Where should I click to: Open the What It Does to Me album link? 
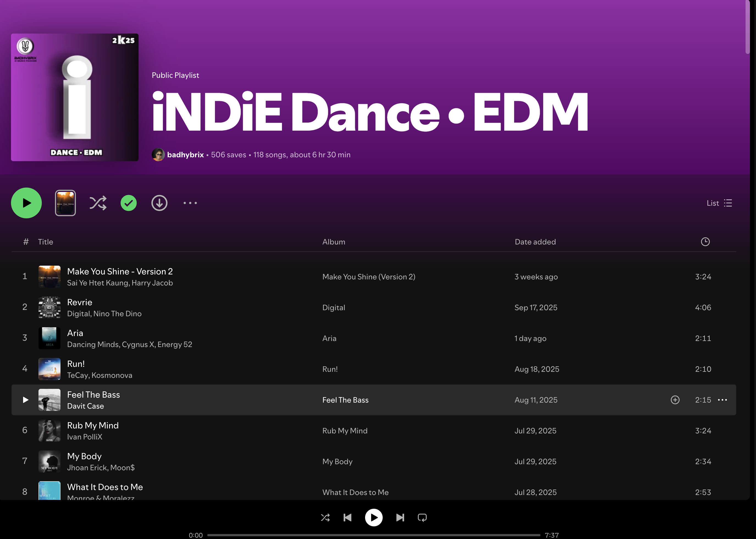tap(355, 493)
